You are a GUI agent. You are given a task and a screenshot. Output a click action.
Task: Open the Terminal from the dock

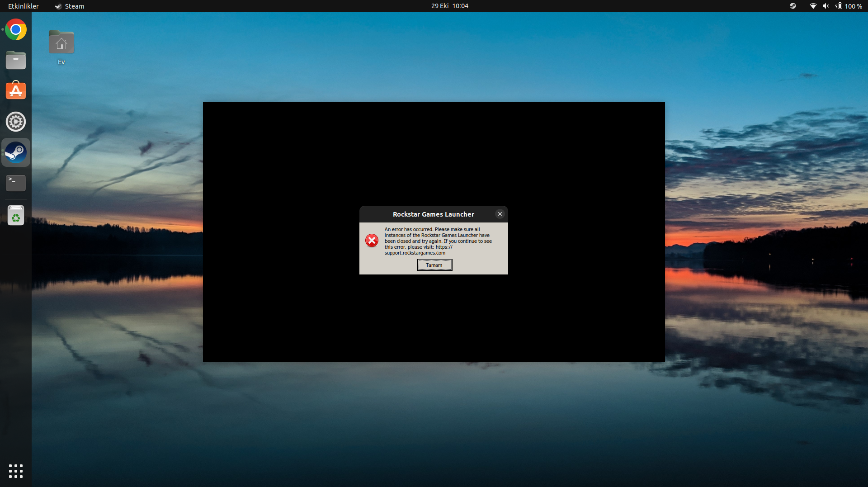point(16,183)
